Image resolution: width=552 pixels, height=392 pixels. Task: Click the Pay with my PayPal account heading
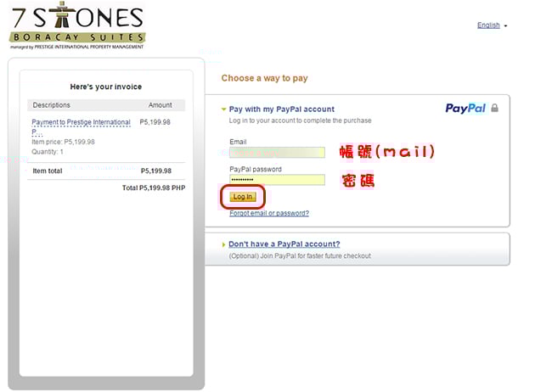point(282,109)
